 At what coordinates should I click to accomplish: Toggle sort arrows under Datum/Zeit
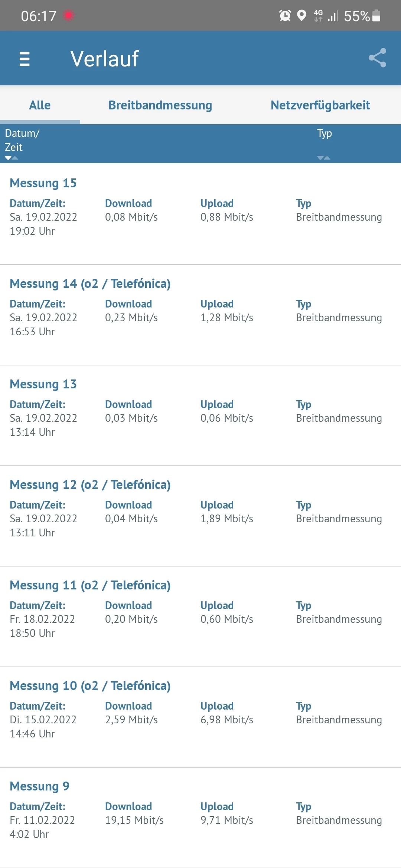pos(12,158)
